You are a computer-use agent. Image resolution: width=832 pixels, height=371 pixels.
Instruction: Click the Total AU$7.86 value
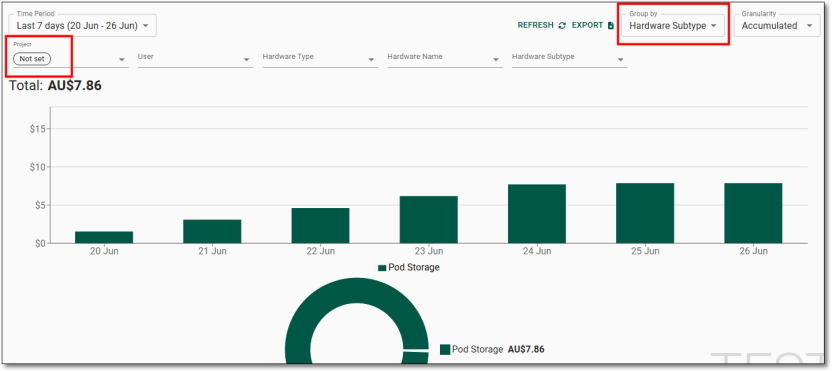(75, 85)
